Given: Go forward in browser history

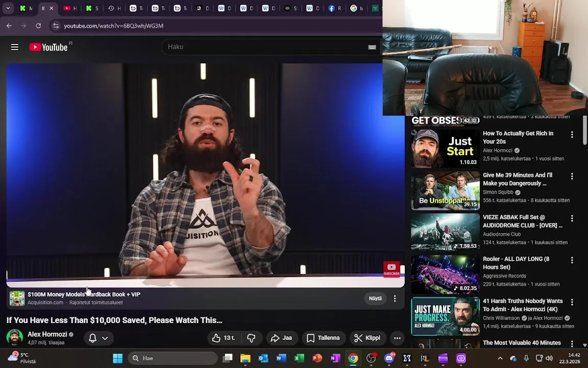Looking at the screenshot, I should coord(23,26).
